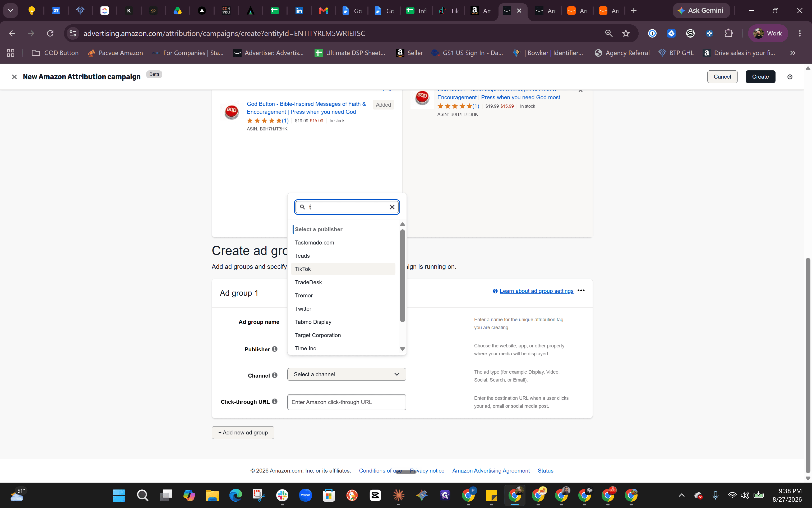Click the Create button

[x=760, y=77]
